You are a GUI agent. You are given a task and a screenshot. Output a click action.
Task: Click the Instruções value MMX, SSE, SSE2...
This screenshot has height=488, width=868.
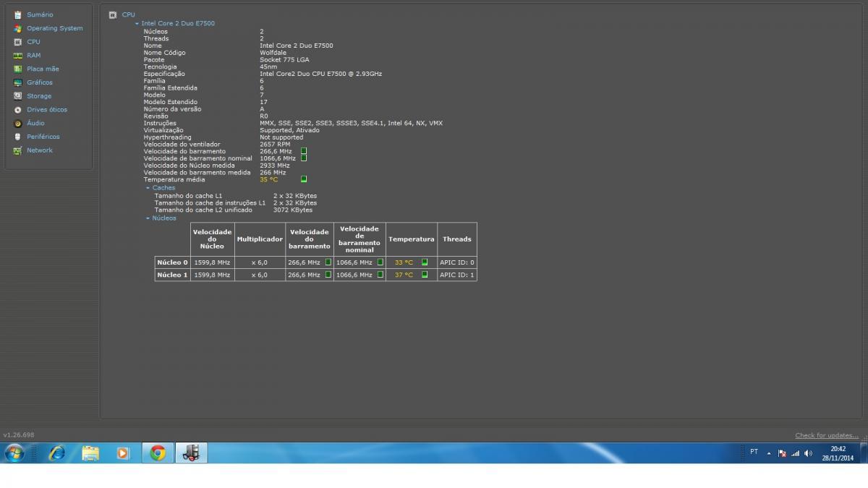pyautogui.click(x=351, y=123)
